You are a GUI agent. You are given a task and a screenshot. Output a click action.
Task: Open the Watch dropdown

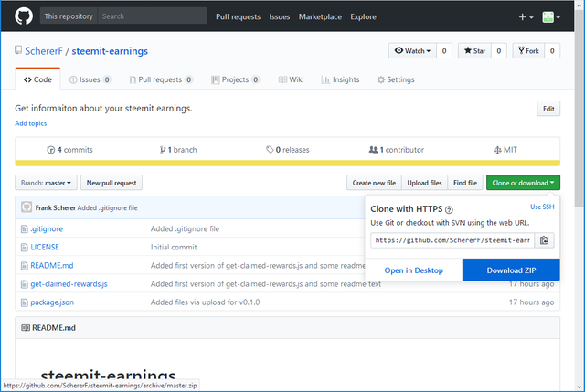pyautogui.click(x=412, y=51)
